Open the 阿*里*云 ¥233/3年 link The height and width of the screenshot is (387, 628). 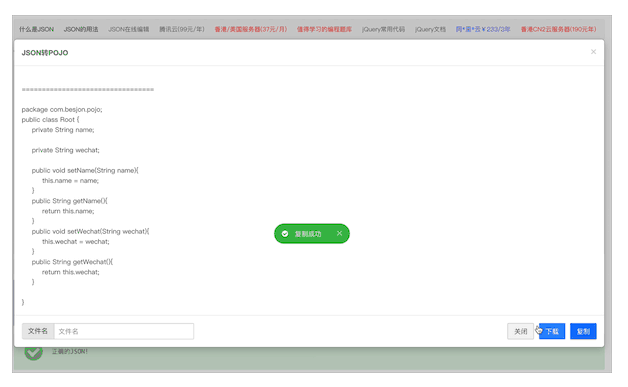click(x=483, y=29)
